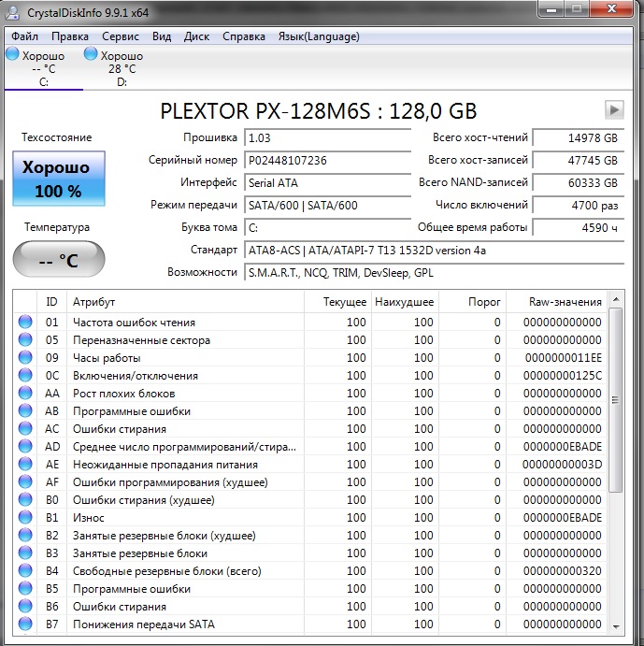Click the Буква тома field C:

point(327,228)
